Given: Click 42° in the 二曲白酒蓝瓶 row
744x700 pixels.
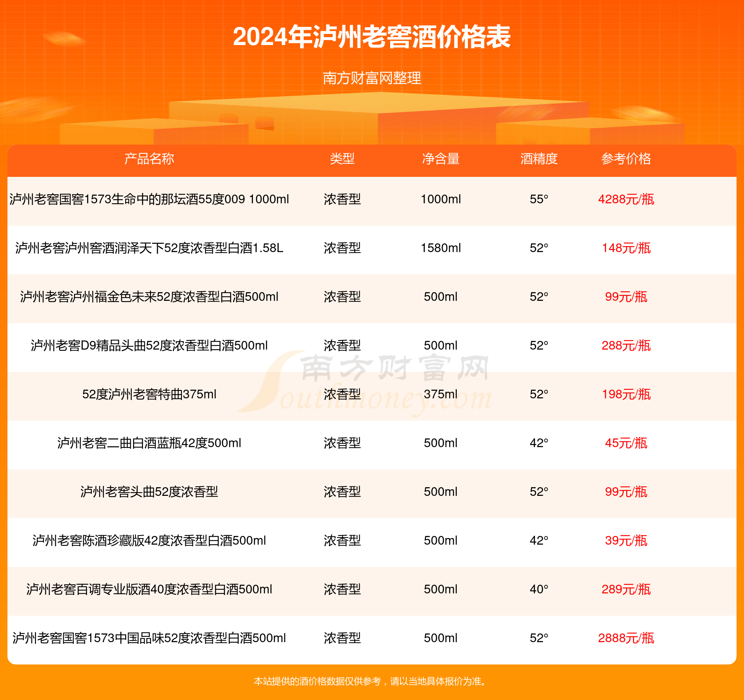Looking at the screenshot, I should click(x=539, y=443).
